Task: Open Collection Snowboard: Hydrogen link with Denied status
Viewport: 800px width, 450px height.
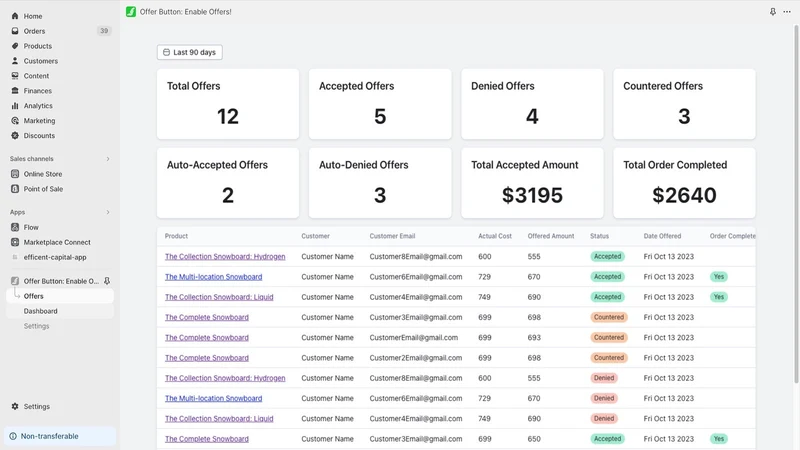Action: [x=225, y=378]
